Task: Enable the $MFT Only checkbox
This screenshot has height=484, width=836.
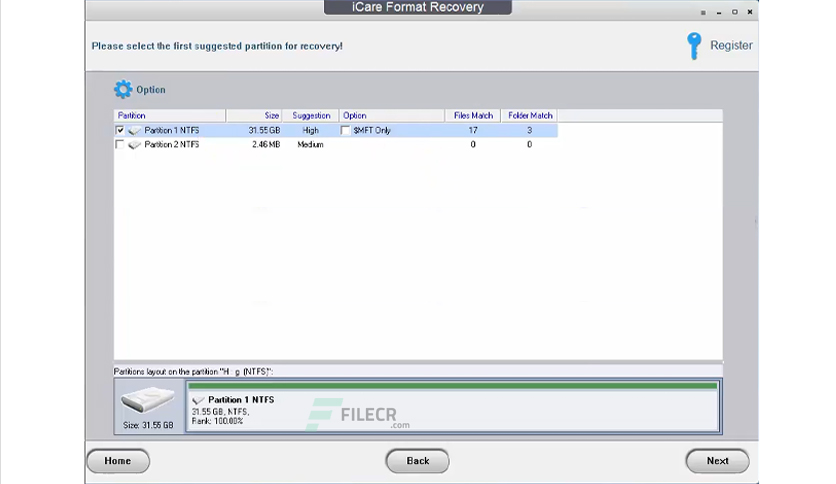Action: pos(345,130)
